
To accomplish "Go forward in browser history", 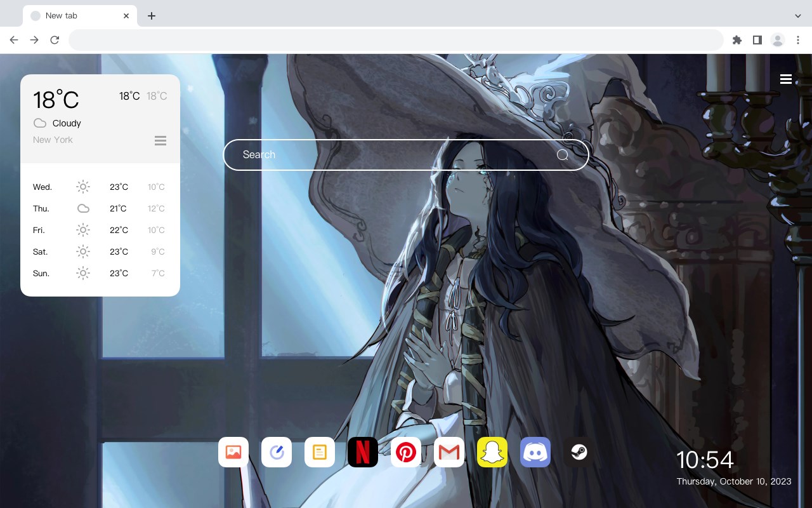I will coord(34,40).
